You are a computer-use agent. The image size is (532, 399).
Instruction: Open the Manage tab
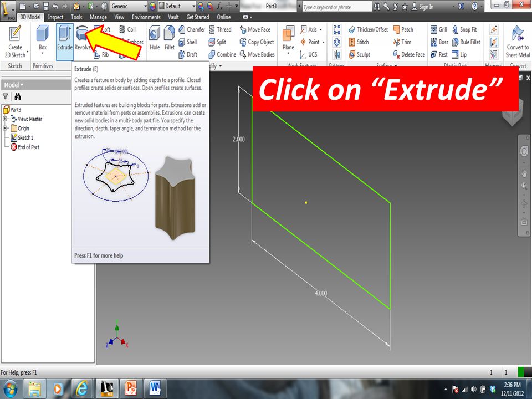pos(98,17)
